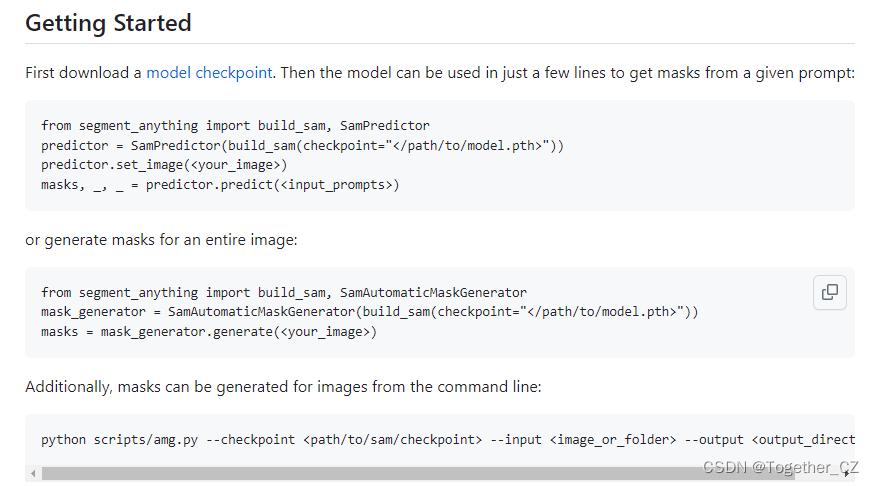Screen dimensions: 874x486
Task: Click the horizontal scrollbar thumb under command
Action: pyautogui.click(x=418, y=474)
